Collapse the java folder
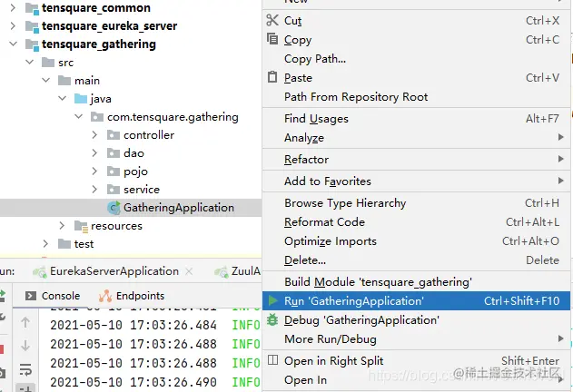573x392 pixels. 62,98
